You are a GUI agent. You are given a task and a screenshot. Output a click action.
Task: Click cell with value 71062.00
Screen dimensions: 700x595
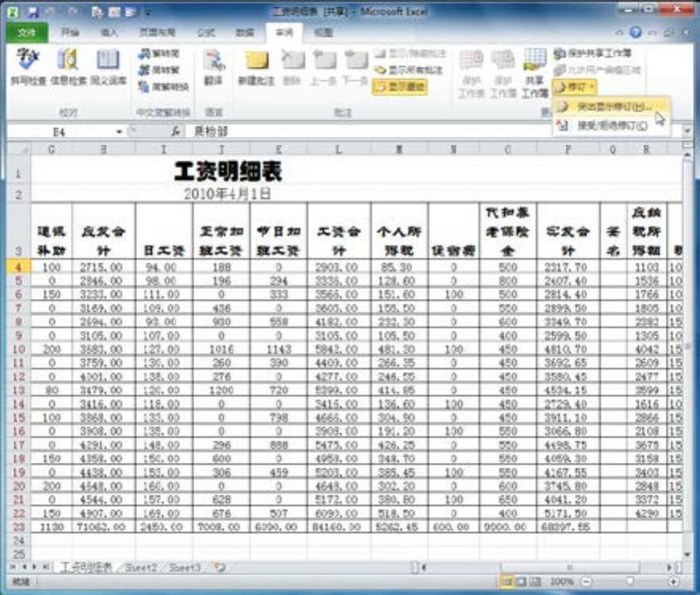pos(104,526)
